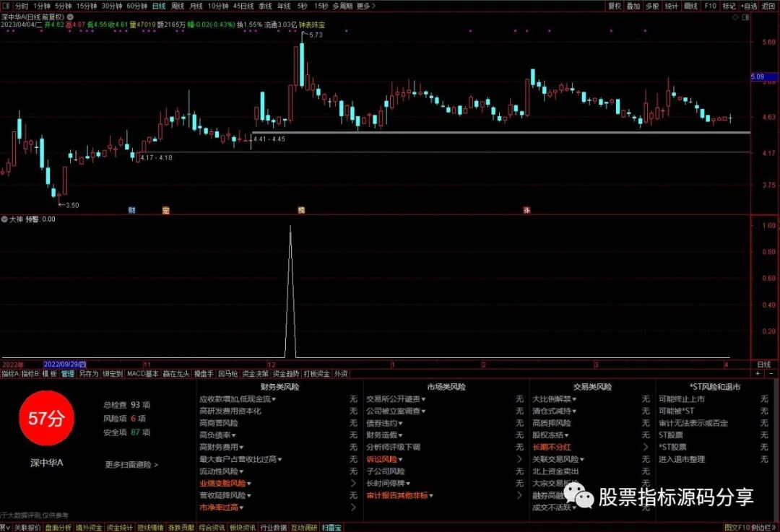The image size is (780, 532).
Task: Open the 更多 periods expander
Action: 366,6
